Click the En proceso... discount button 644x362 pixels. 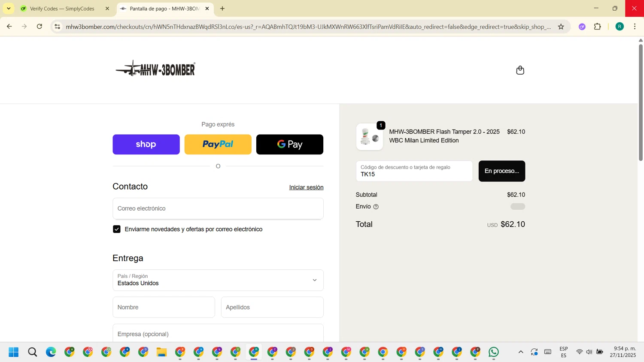click(x=502, y=171)
